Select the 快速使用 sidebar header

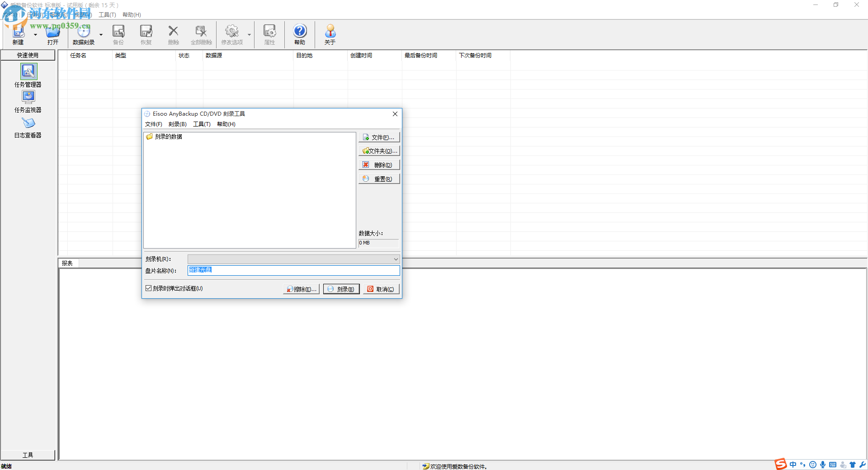(28, 55)
